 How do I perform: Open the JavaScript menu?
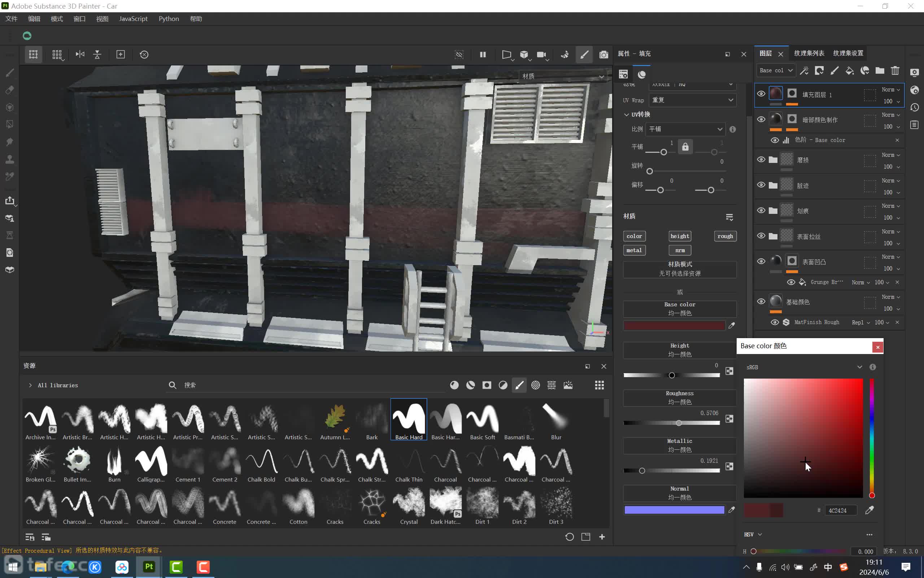coord(133,19)
